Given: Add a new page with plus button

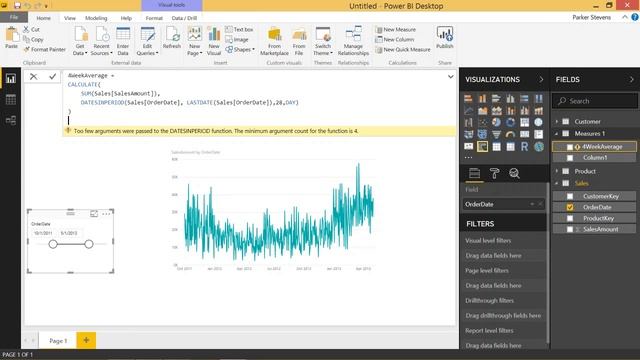Looking at the screenshot, I should [86, 340].
